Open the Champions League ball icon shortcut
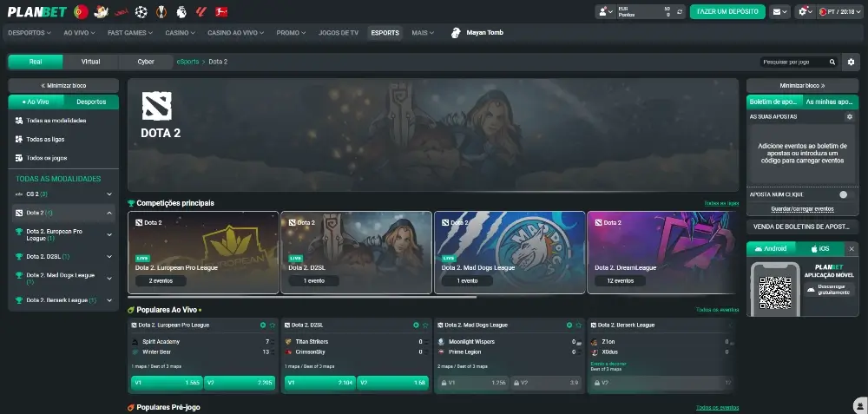The height and width of the screenshot is (414, 868). 141,11
